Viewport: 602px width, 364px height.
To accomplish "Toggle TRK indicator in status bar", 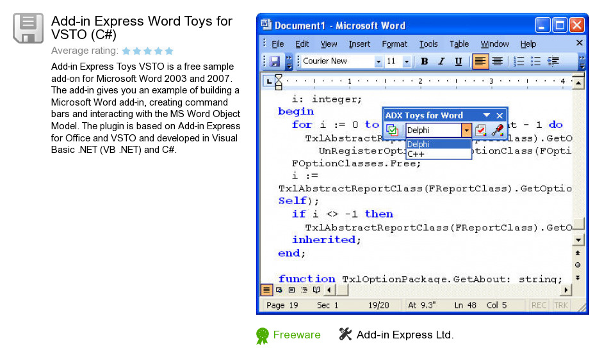I will pyautogui.click(x=560, y=305).
